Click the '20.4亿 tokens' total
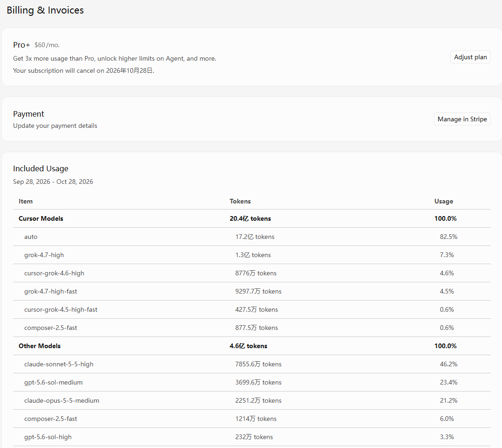This screenshot has height=448, width=502. [251, 218]
